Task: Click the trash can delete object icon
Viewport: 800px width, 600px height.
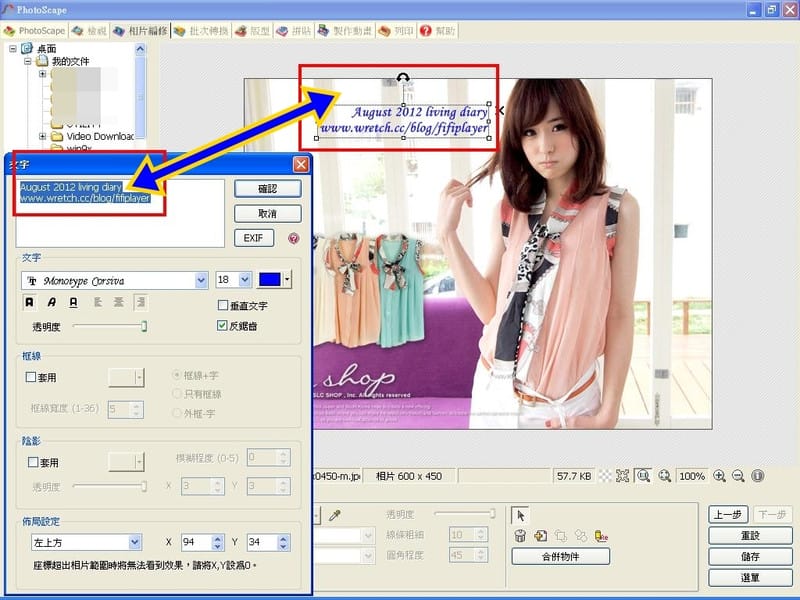Action: click(x=520, y=536)
